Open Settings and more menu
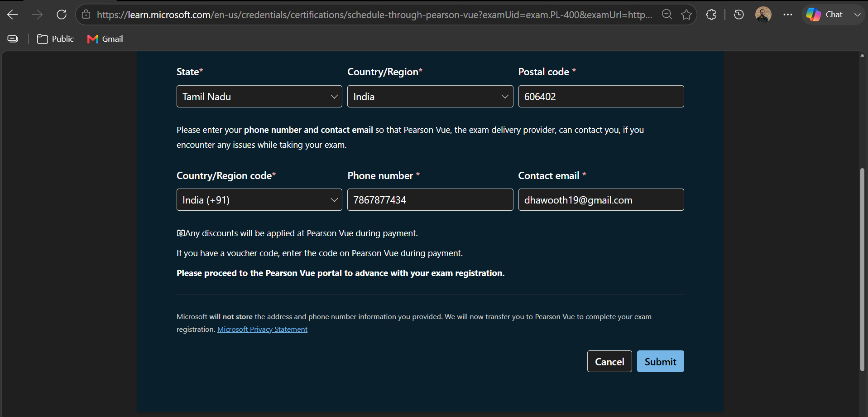Viewport: 868px width, 417px height. point(788,15)
